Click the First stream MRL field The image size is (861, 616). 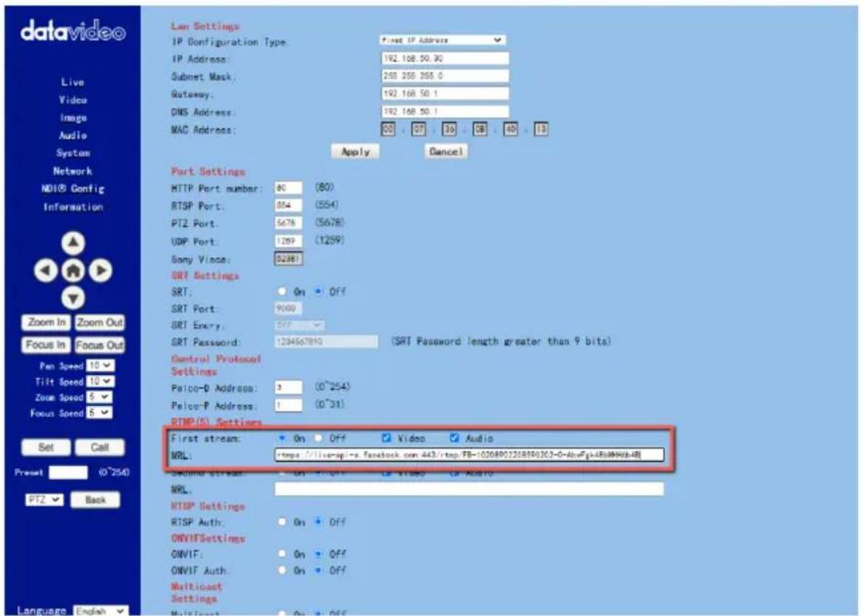tap(469, 454)
